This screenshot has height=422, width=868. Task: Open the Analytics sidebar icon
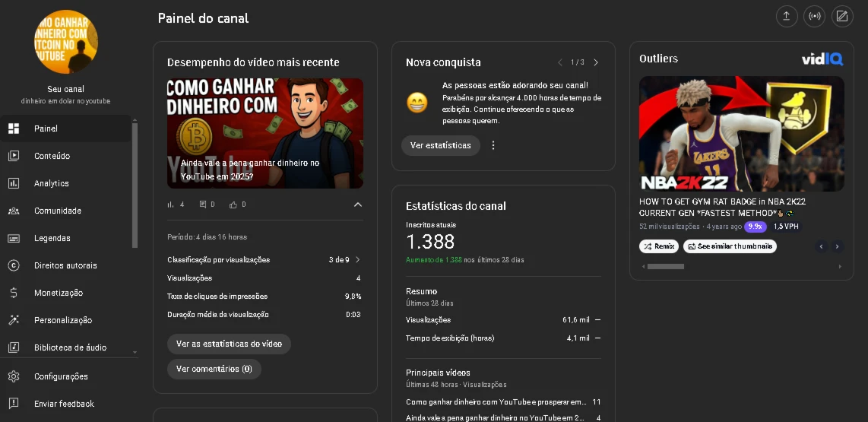tap(14, 183)
